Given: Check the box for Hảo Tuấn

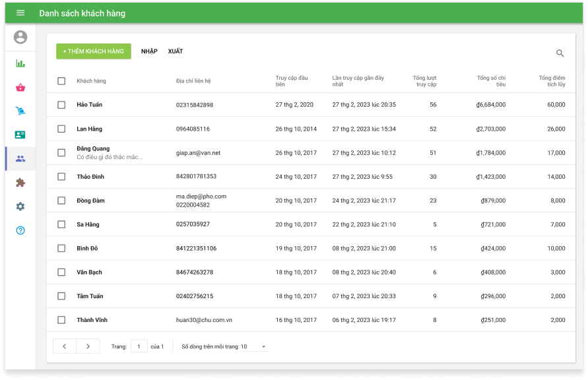Looking at the screenshot, I should (61, 105).
